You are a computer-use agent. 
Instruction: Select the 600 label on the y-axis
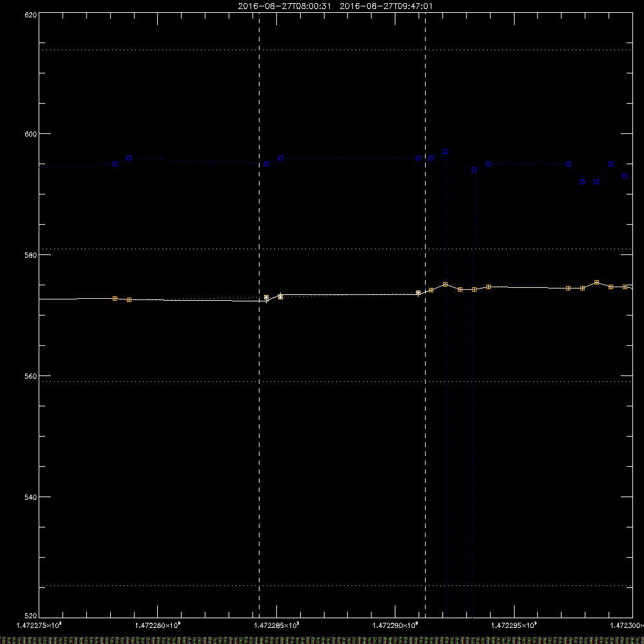tap(31, 134)
